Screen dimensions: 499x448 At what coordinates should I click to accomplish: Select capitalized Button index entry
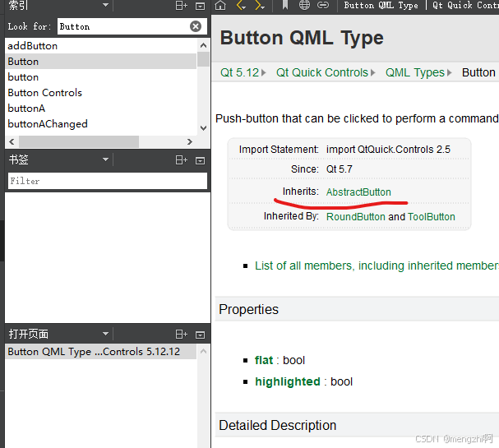[101, 62]
